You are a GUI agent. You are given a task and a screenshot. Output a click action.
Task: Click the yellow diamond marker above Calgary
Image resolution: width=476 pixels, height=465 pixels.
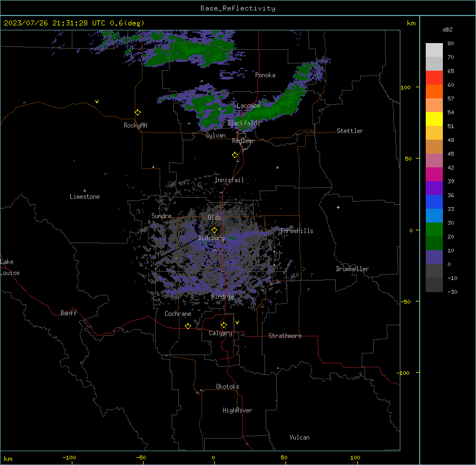pos(224,325)
